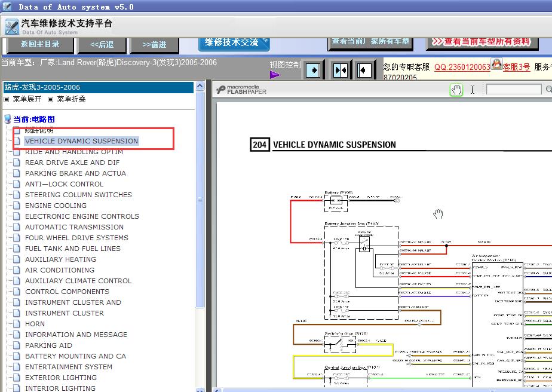
Task: Open FUEL TANK AND FUEL LINES item
Action: point(72,249)
